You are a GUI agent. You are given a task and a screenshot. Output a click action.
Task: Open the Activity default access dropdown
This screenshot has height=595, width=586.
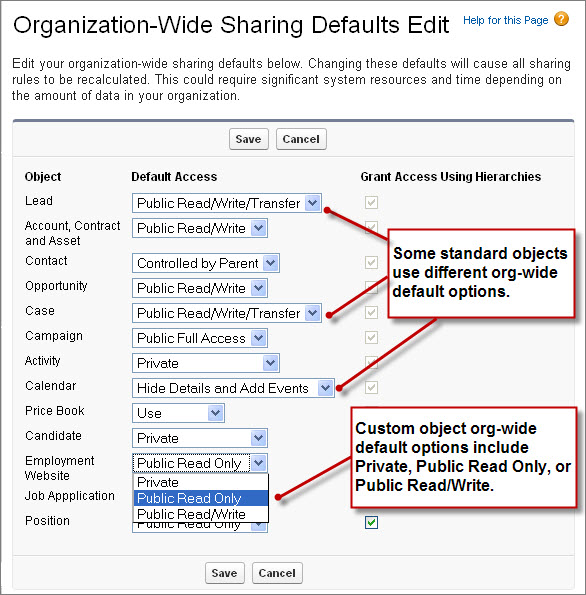pos(206,363)
